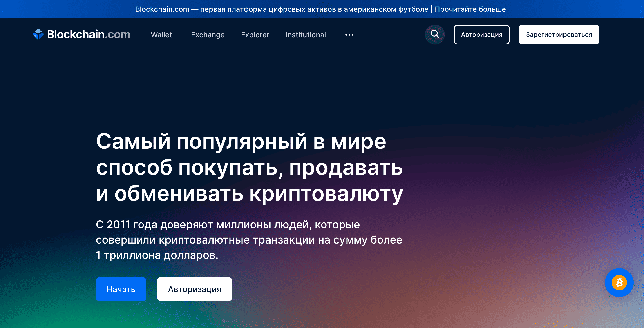
Task: Click the orange Bitcoin symbol circle
Action: [619, 283]
